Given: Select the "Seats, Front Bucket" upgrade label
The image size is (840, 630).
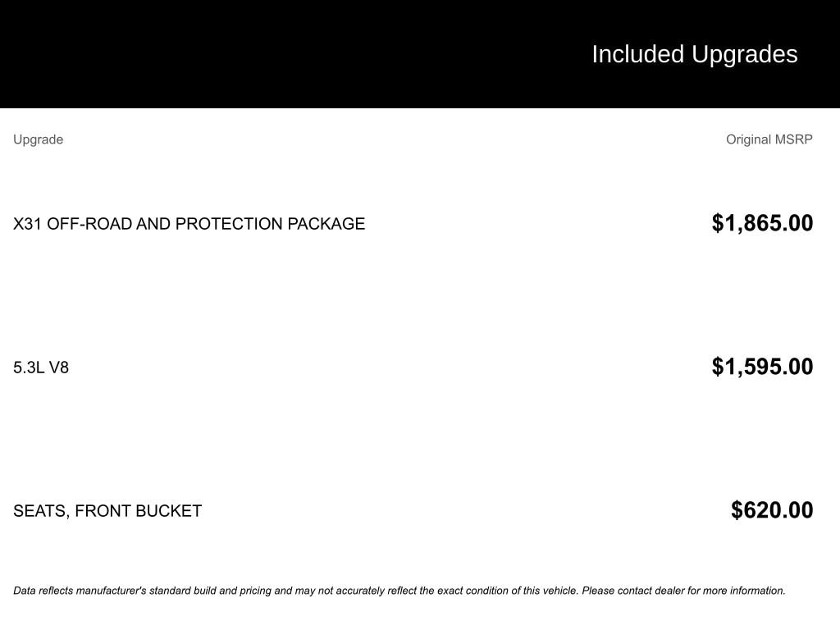Looking at the screenshot, I should point(107,511).
